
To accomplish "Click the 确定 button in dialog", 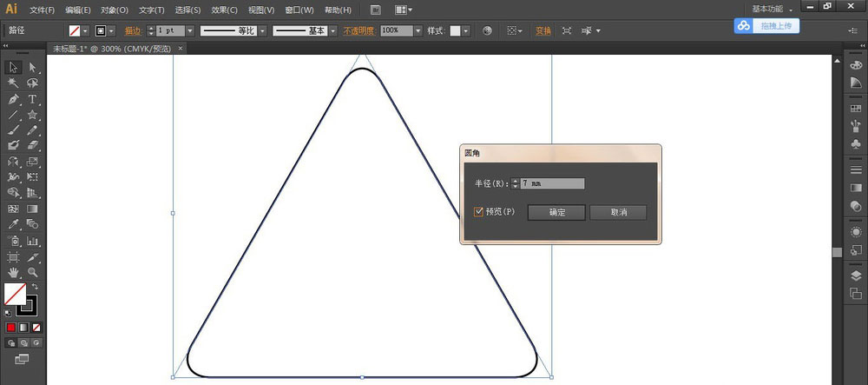I will [x=556, y=212].
